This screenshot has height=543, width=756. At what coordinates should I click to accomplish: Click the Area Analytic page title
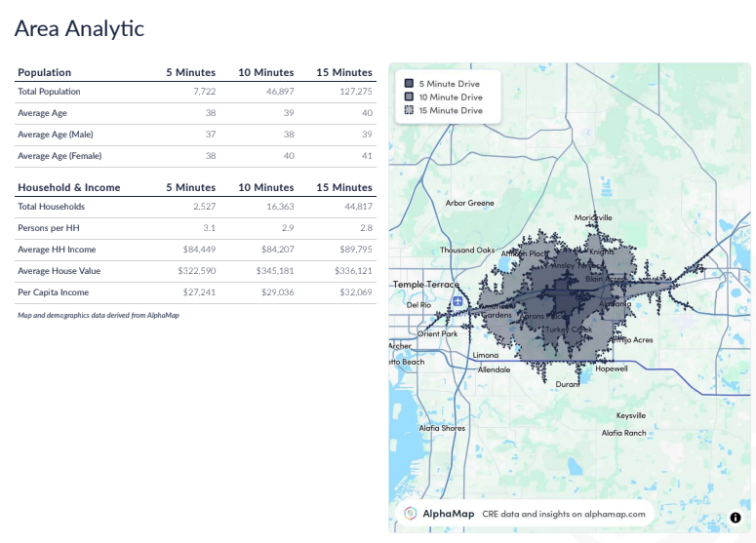pyautogui.click(x=79, y=28)
